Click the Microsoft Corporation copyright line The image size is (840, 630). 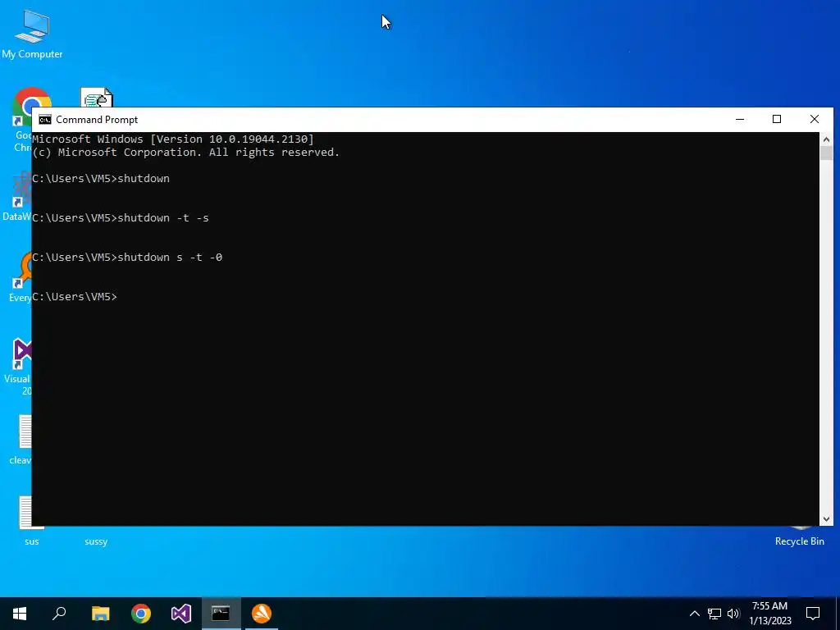186,153
